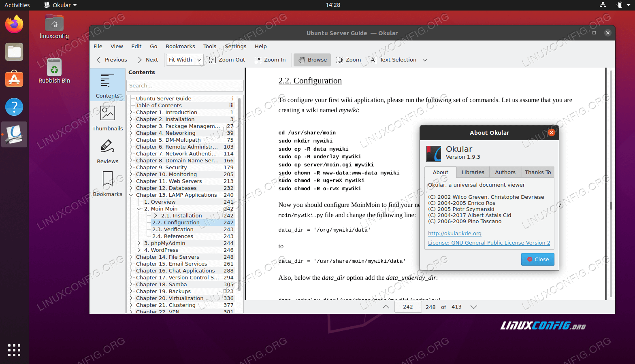Open the Bookmarks menu
Image resolution: width=635 pixels, height=364 pixels.
click(x=180, y=47)
